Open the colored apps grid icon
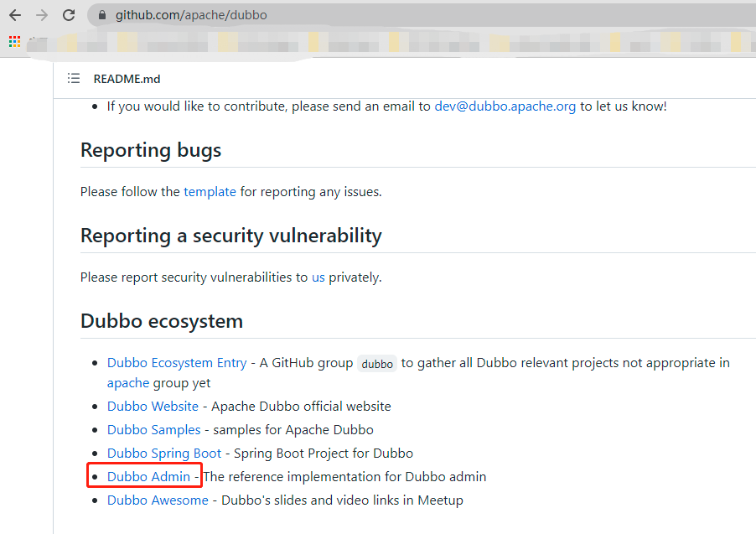 (x=13, y=41)
